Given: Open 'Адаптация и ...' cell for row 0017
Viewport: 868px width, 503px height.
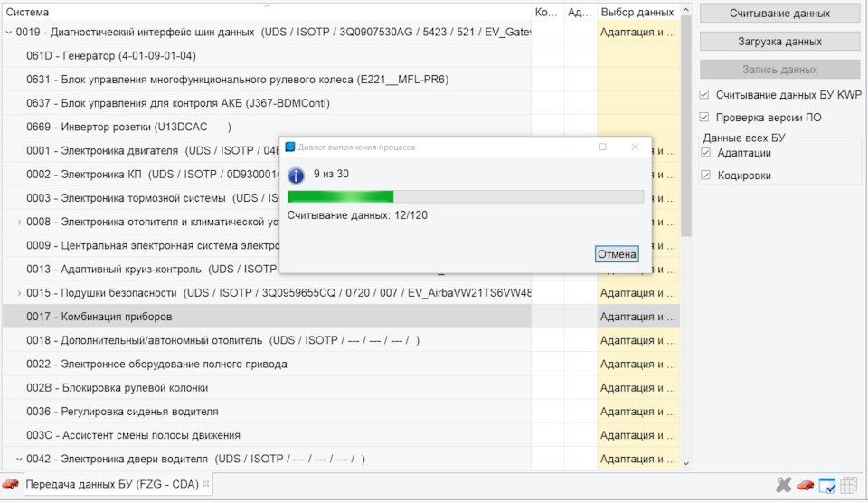Looking at the screenshot, I should [638, 317].
